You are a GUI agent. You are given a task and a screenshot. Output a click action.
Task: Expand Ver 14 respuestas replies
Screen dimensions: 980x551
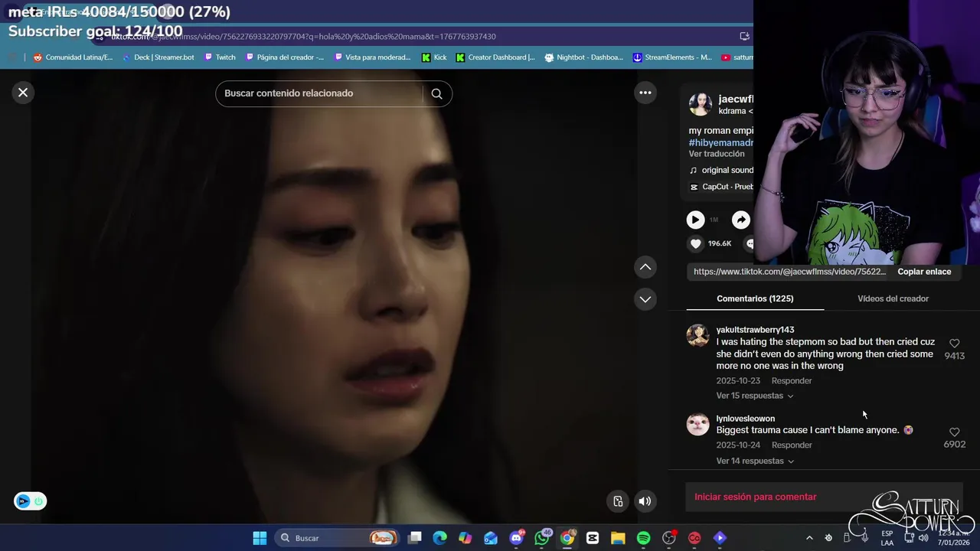(755, 461)
